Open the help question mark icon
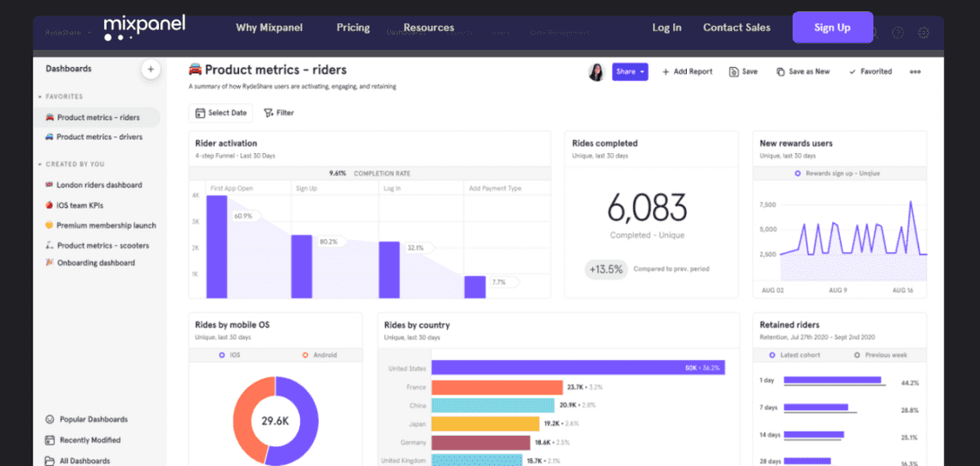 pos(897,34)
